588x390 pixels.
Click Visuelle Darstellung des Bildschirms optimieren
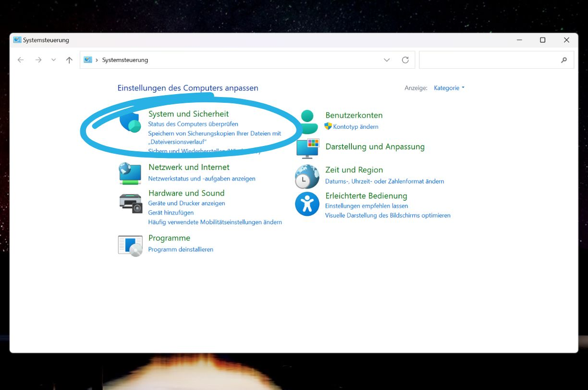tap(388, 215)
